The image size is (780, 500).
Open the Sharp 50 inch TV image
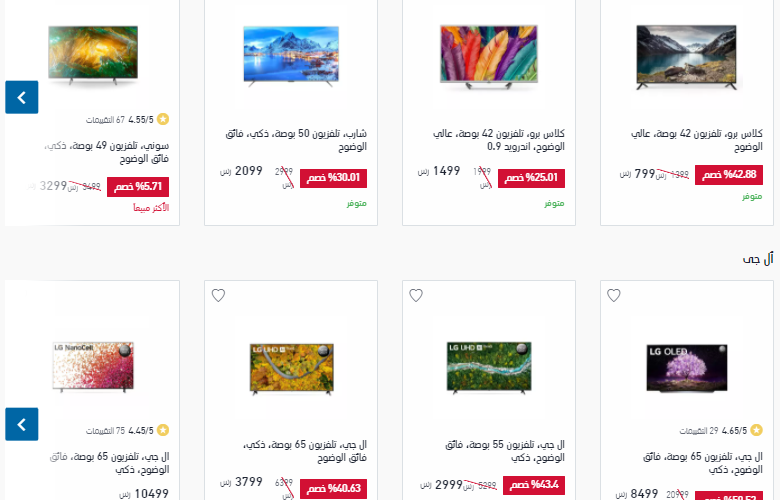[291, 56]
